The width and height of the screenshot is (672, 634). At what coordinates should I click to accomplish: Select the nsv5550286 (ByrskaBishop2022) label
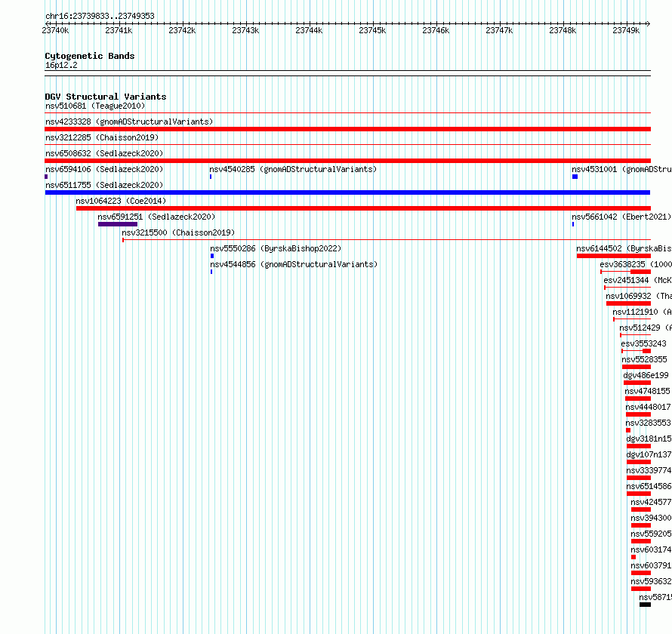(x=276, y=248)
